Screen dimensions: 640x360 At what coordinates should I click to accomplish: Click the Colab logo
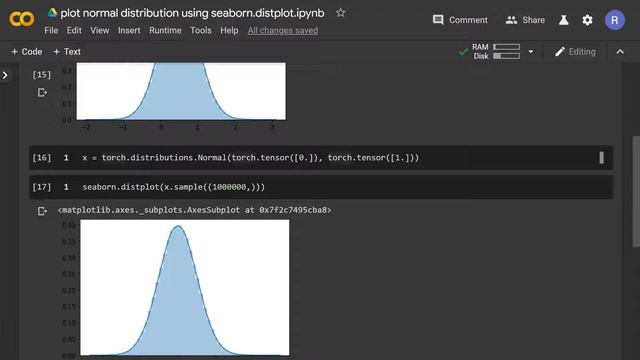coord(22,19)
